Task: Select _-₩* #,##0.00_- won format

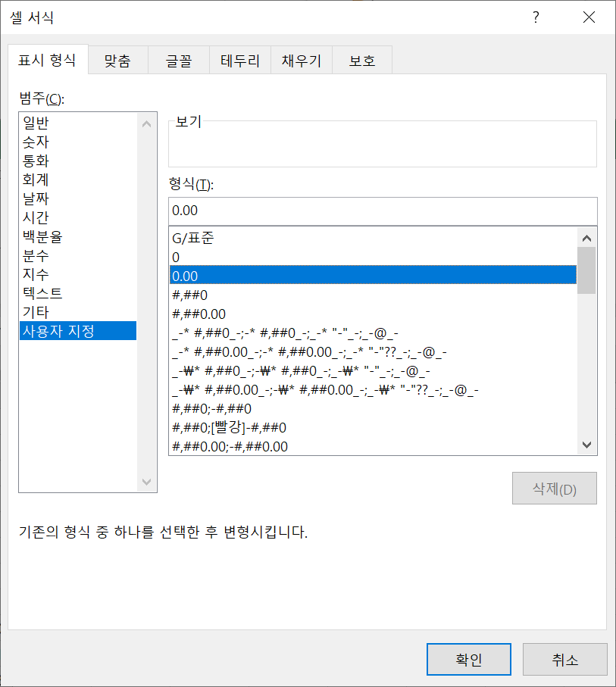Action: pyautogui.click(x=373, y=390)
